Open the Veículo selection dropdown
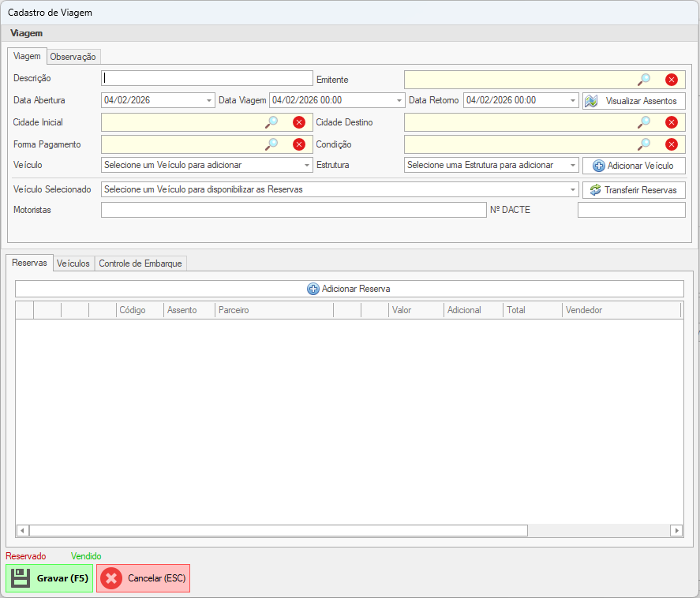 pyautogui.click(x=307, y=166)
